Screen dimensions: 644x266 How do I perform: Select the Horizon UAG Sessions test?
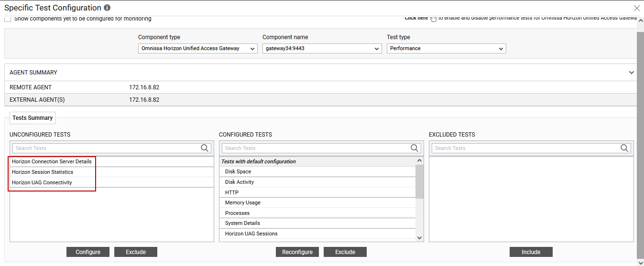tap(318, 234)
